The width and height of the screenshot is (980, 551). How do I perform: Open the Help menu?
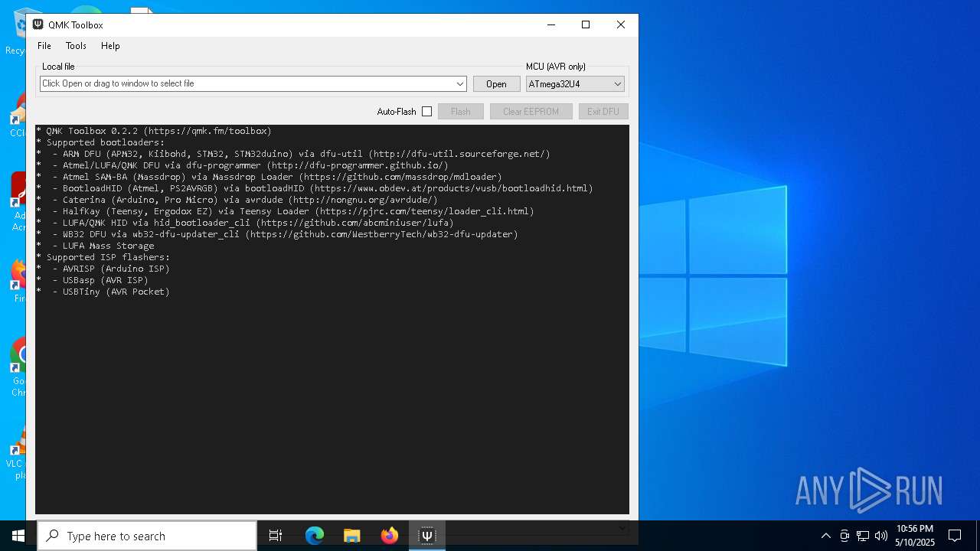point(110,46)
